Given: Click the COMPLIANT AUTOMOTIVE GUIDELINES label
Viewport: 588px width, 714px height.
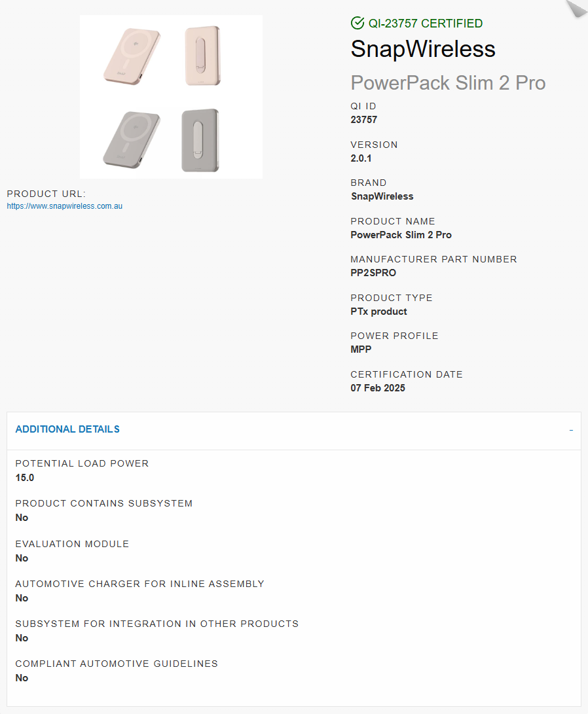Looking at the screenshot, I should coord(117,664).
